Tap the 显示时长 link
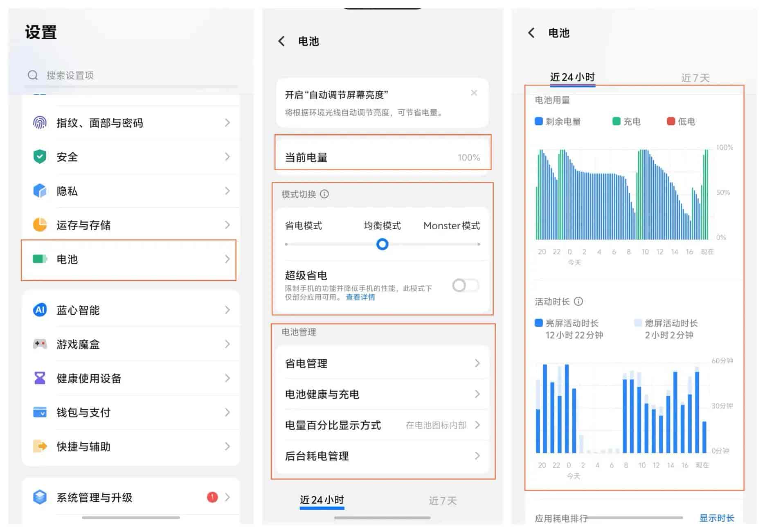Viewport: 765px width, 532px height. pyautogui.click(x=717, y=518)
